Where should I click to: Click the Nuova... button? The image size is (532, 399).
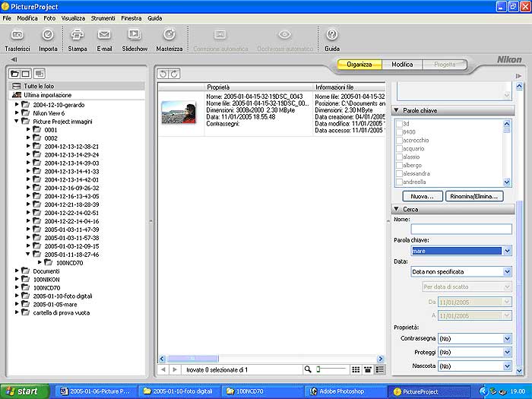pyautogui.click(x=423, y=196)
